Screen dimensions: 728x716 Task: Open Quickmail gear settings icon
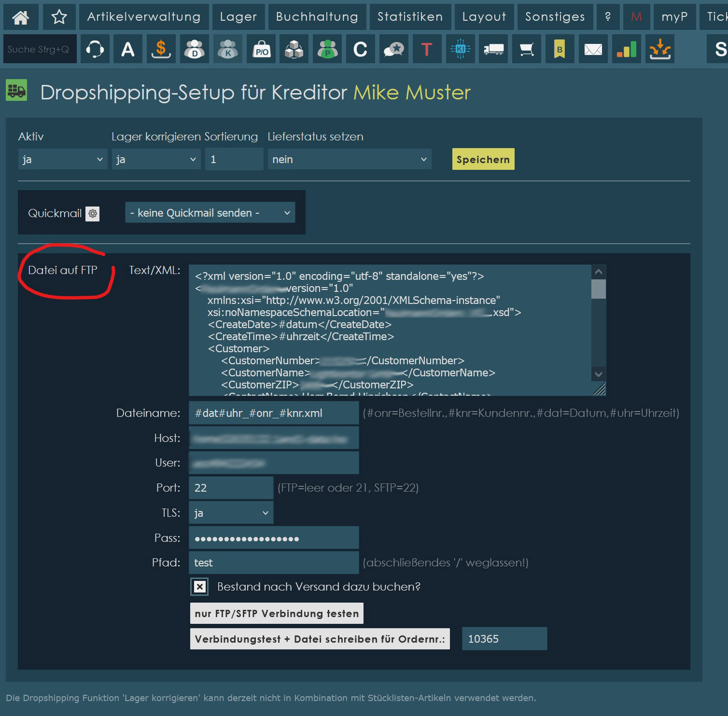pyautogui.click(x=93, y=213)
